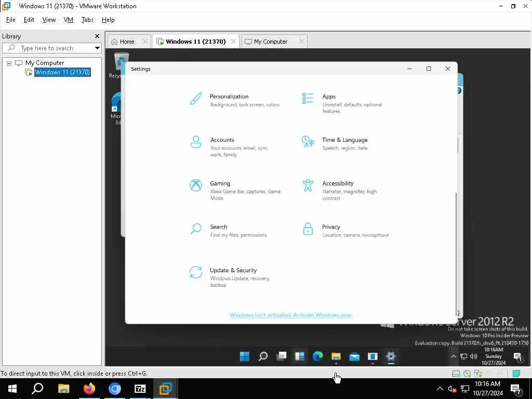Open the Privacy padlock icon
This screenshot has width=532, height=399.
click(308, 229)
